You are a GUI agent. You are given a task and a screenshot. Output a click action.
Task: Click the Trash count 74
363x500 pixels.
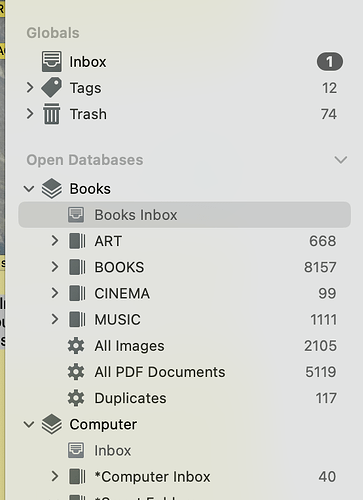pyautogui.click(x=329, y=114)
